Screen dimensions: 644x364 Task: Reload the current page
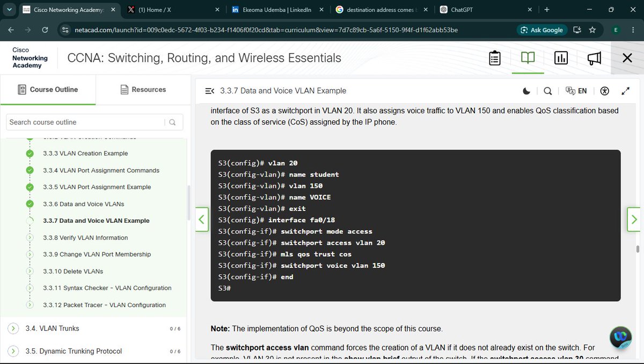click(45, 30)
